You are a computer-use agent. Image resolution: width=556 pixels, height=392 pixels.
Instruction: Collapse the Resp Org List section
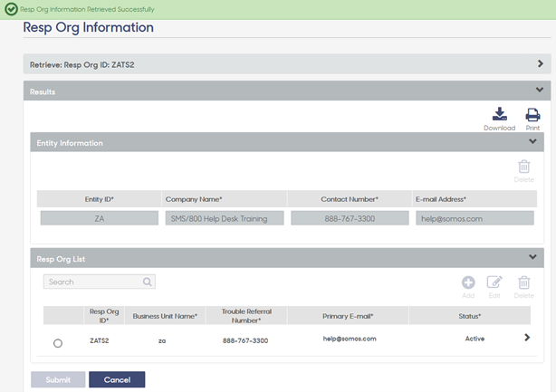pos(532,257)
